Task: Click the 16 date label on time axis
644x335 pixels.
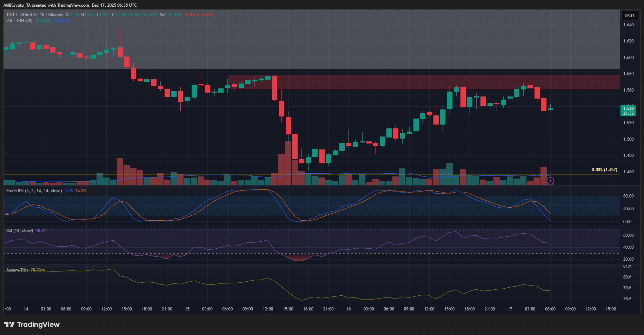Action: [x=348, y=309]
